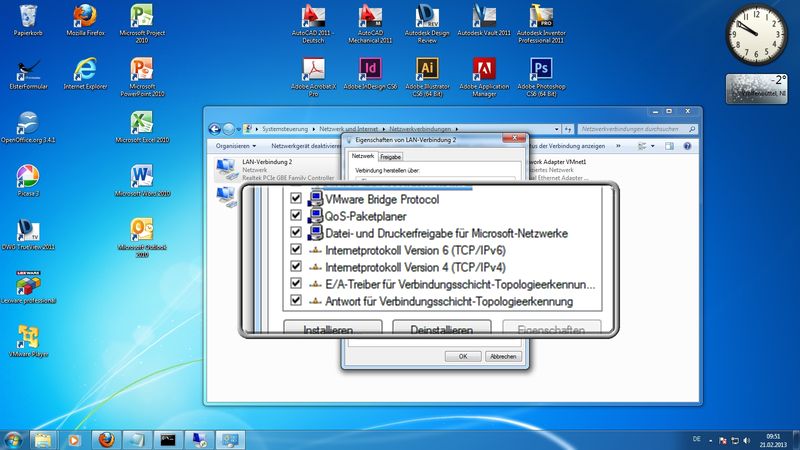Disable QoS-Paketplaner checkbox
This screenshot has width=800, height=450.
click(x=295, y=216)
